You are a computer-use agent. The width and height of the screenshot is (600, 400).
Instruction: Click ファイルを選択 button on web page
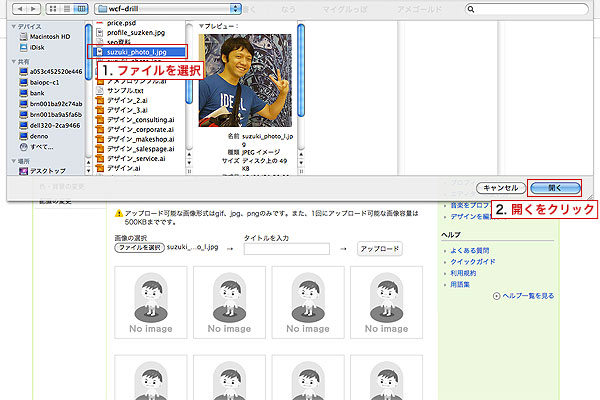(x=139, y=248)
